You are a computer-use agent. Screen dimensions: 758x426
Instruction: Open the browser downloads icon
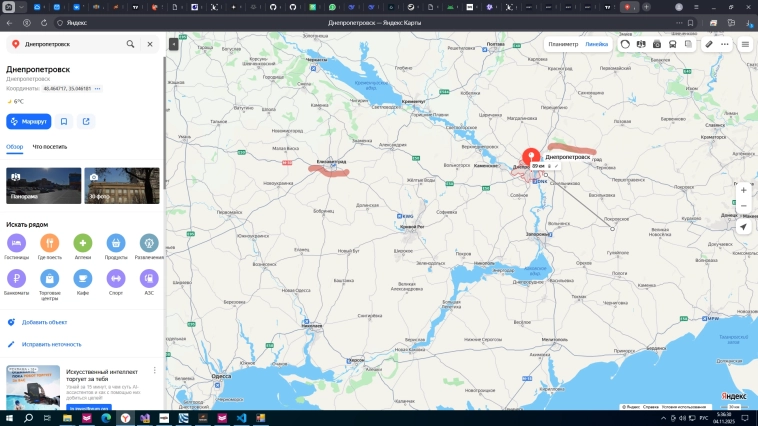tap(748, 23)
